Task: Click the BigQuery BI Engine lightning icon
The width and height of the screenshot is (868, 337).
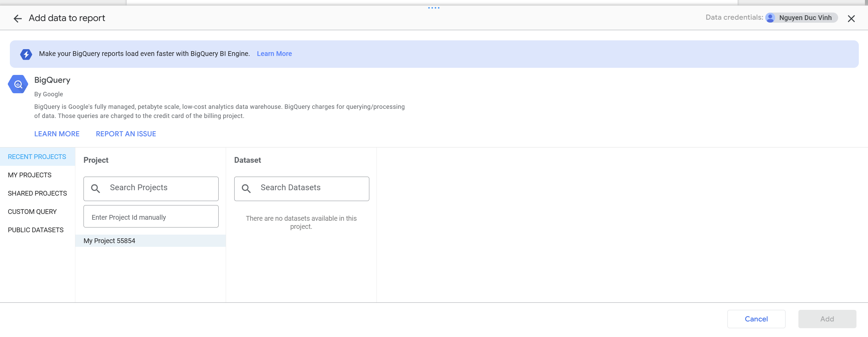Action: click(26, 54)
